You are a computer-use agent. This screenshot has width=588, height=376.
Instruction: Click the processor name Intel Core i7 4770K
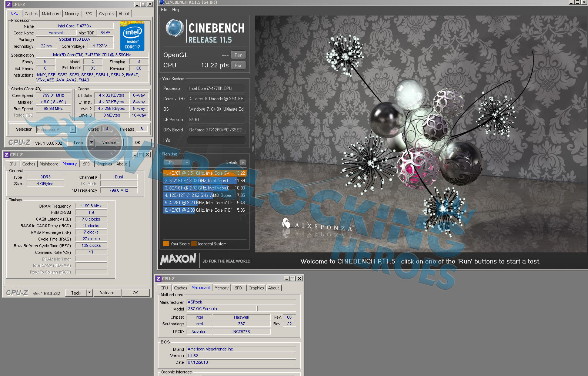coord(74,26)
